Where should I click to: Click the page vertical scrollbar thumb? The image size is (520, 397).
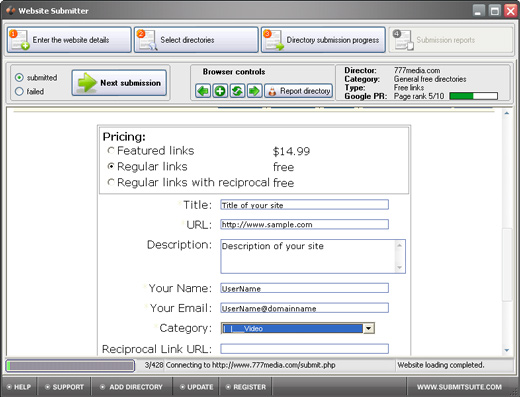[507, 265]
